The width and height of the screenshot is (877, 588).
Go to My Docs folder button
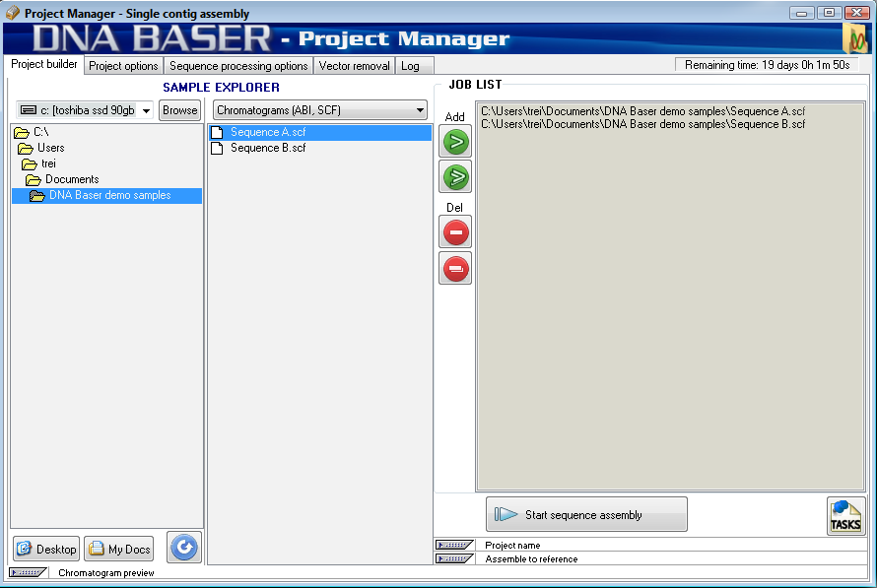coord(119,549)
